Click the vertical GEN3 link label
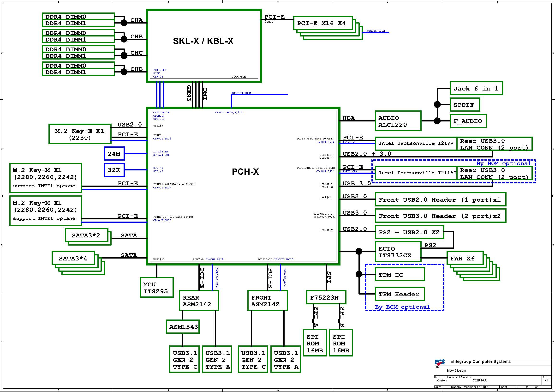Screen dimensions: 555x392 click(189, 93)
